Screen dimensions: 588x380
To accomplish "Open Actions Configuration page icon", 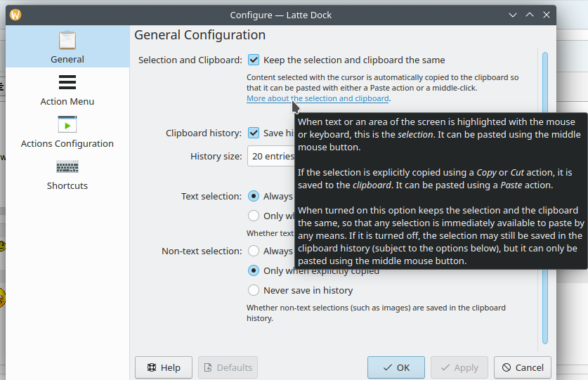I will point(67,125).
